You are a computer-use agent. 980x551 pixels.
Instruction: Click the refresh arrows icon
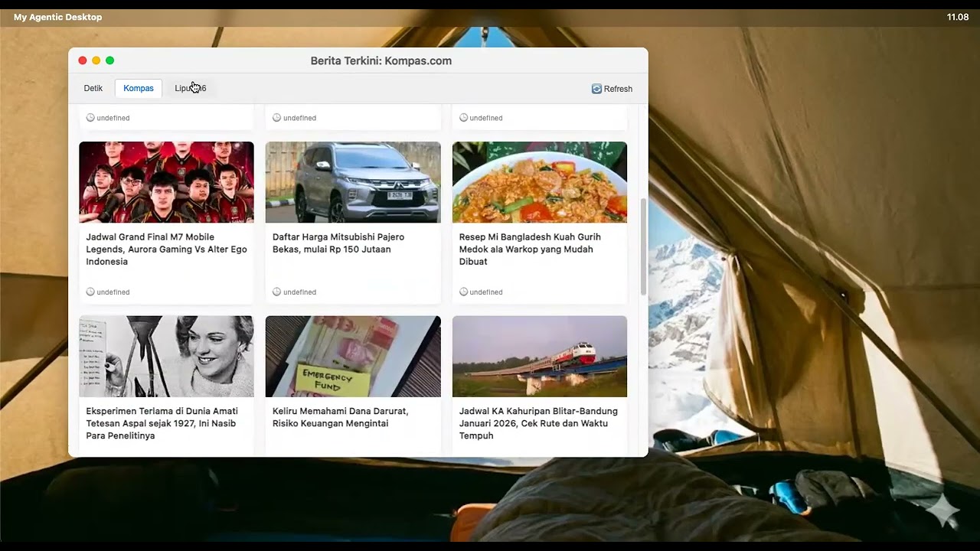pos(596,89)
